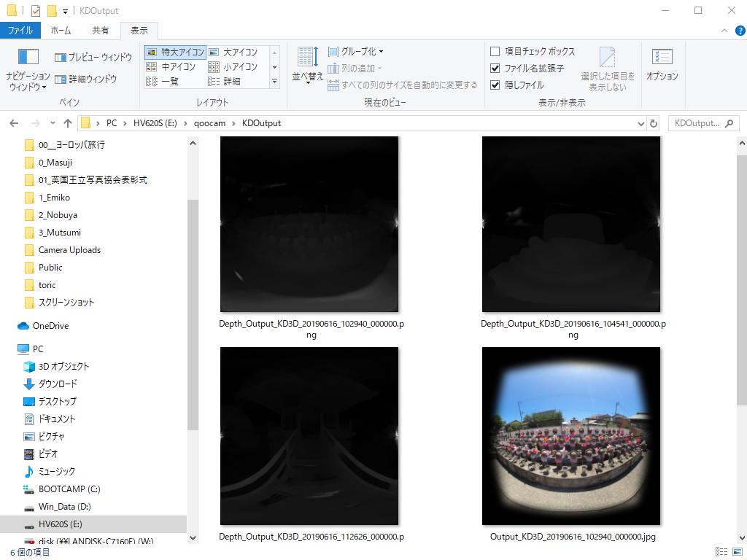Open Downloads (ダウンロード) in sidebar
Image resolution: width=747 pixels, height=560 pixels.
[50, 384]
